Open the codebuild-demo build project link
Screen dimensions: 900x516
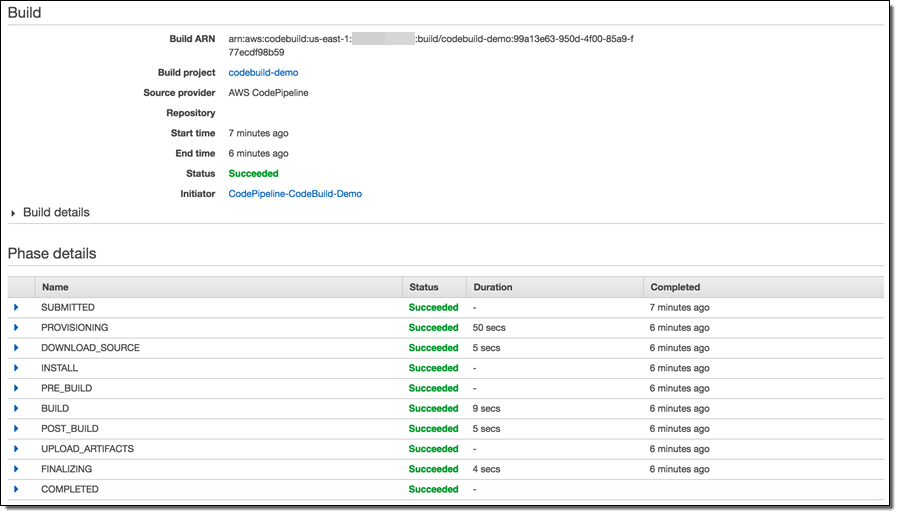263,73
